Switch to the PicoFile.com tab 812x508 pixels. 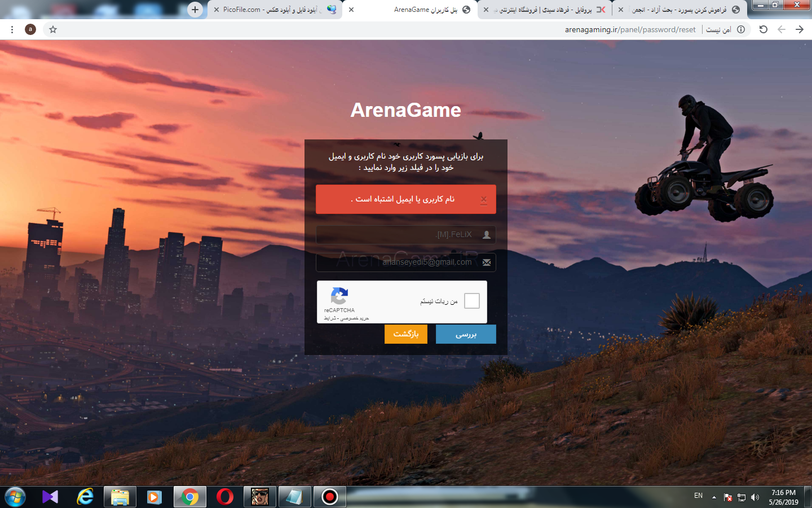pos(275,10)
